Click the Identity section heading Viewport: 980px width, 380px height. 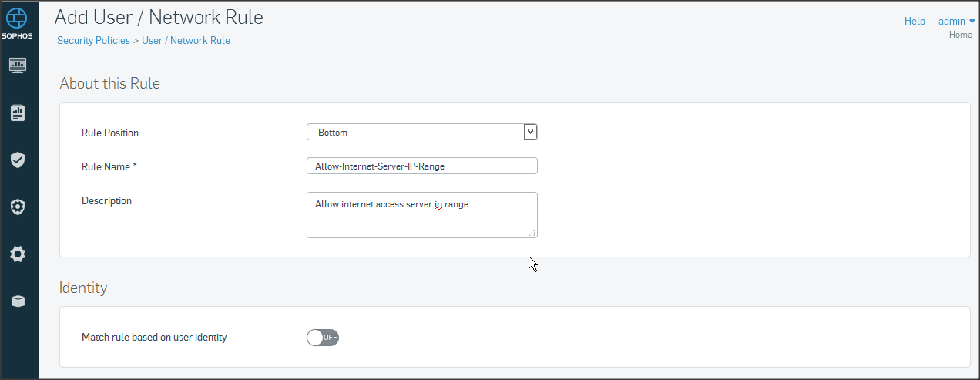coord(83,288)
